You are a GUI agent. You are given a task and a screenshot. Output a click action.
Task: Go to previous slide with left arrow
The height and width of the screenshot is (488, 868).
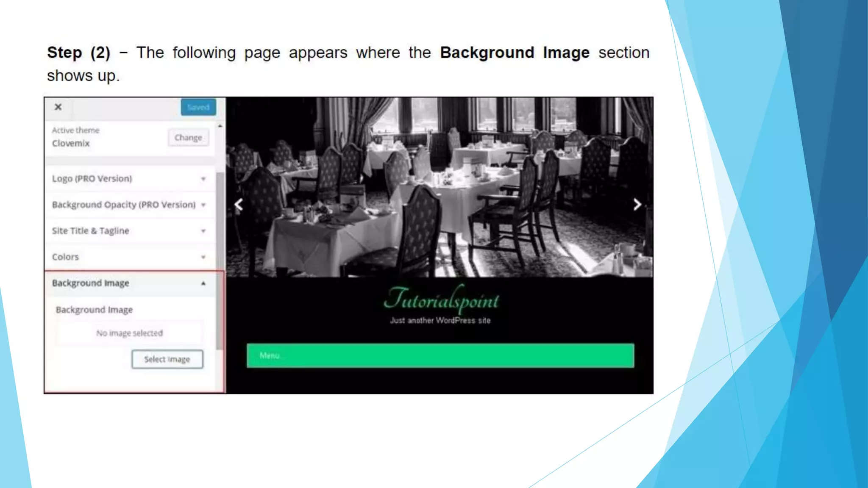click(239, 205)
